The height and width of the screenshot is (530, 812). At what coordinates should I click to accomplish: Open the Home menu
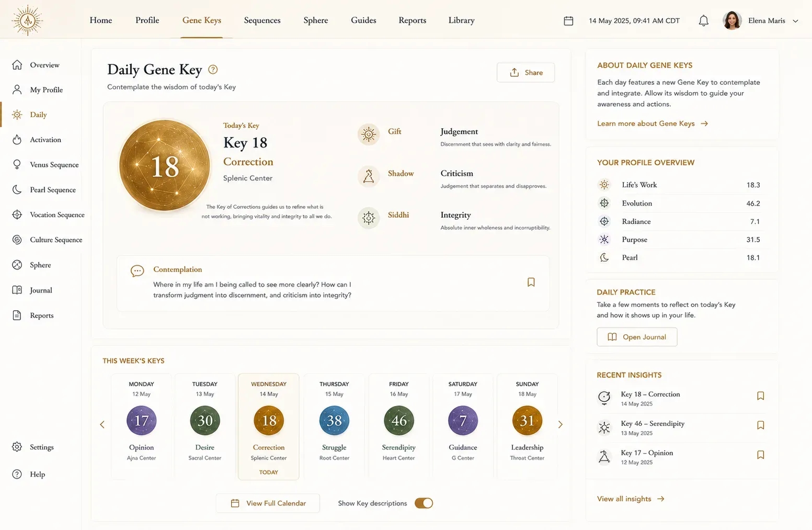pos(101,20)
